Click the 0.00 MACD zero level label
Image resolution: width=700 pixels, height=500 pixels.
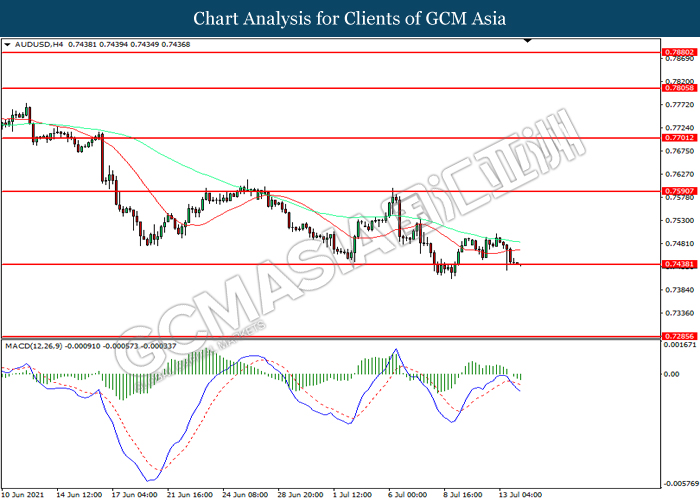[672, 374]
